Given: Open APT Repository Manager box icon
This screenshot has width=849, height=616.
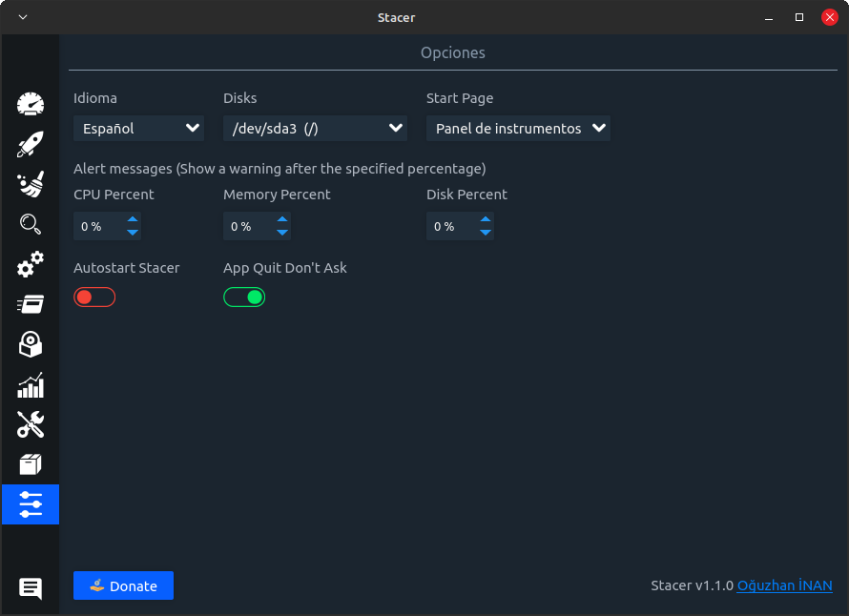Looking at the screenshot, I should (31, 464).
